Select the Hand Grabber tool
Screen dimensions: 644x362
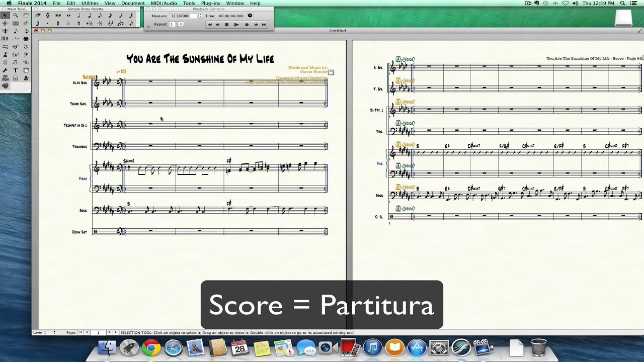click(x=26, y=16)
